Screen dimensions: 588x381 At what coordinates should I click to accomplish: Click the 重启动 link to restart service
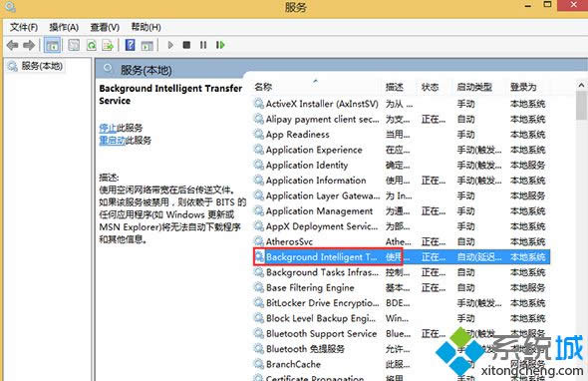(112, 141)
